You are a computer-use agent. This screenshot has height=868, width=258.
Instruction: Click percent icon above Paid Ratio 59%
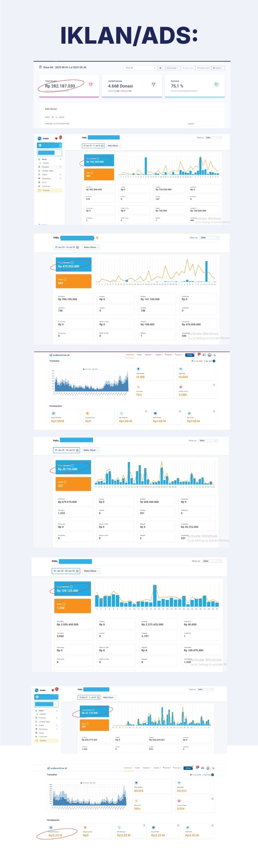click(x=136, y=801)
